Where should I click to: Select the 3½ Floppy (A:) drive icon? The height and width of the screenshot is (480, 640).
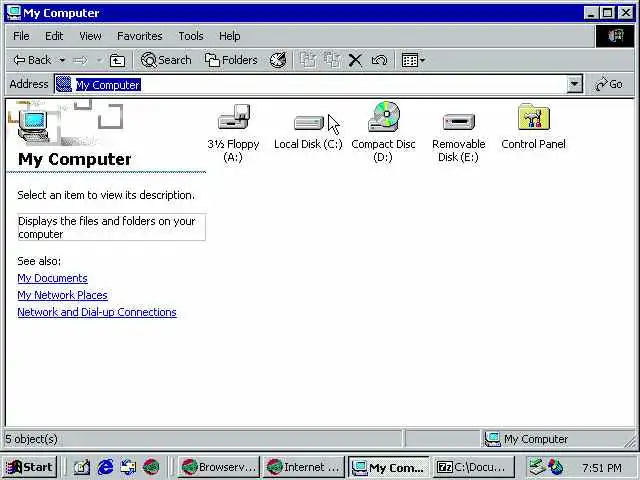click(233, 116)
